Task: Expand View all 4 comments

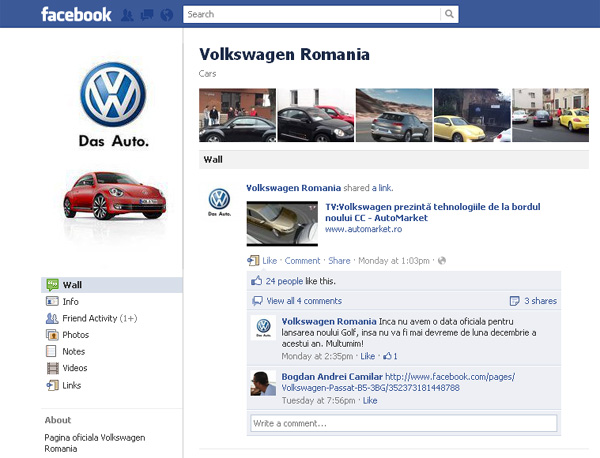Action: click(x=303, y=301)
